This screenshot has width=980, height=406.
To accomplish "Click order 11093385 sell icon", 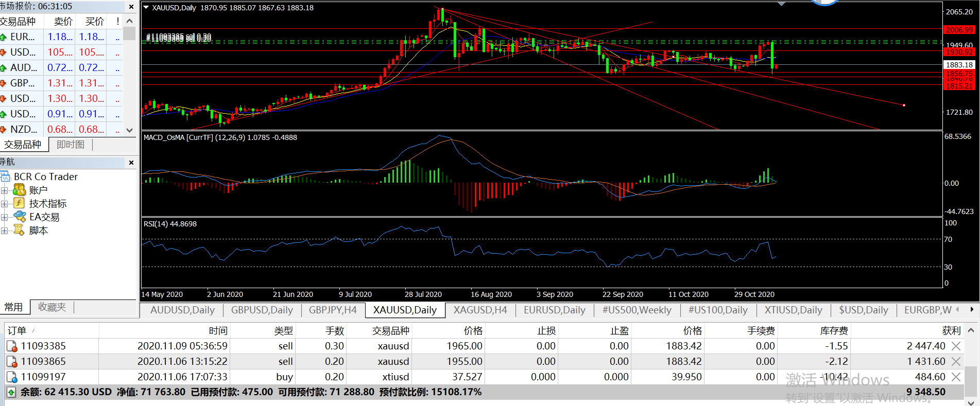I will pos(11,346).
